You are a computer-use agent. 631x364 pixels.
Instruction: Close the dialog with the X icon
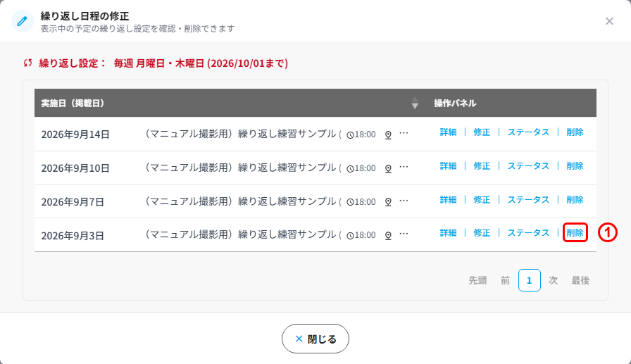[609, 21]
